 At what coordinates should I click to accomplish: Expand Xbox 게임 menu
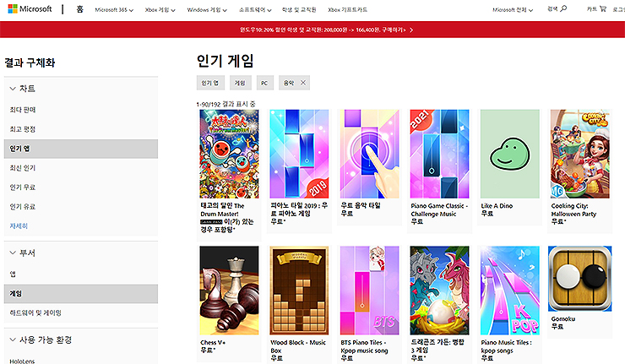tap(160, 9)
